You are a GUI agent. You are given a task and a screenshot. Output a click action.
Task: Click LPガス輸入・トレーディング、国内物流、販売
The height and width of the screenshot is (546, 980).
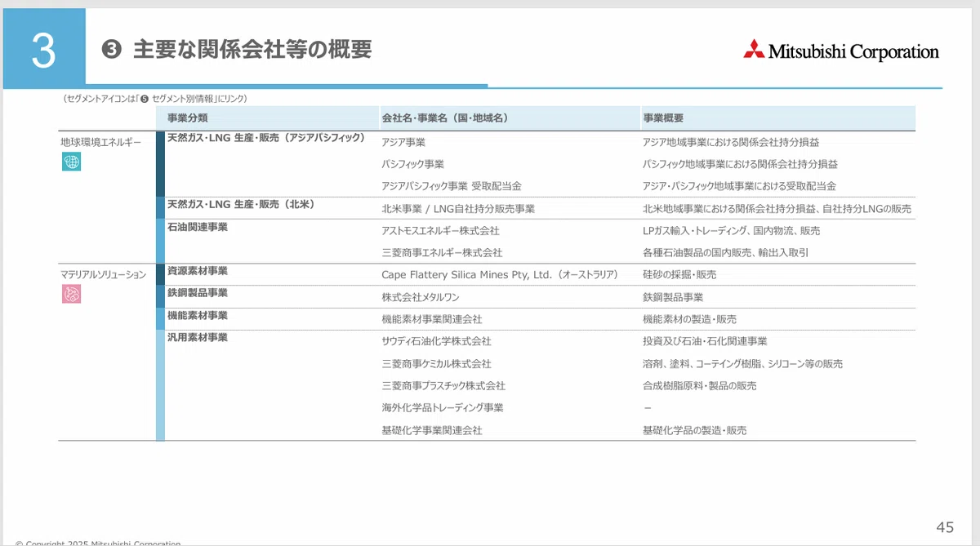(x=732, y=231)
